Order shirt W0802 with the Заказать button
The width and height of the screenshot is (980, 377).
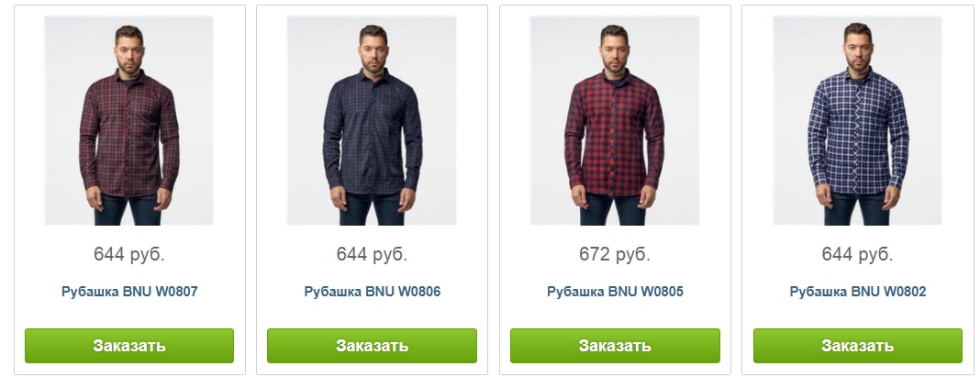[x=857, y=346]
